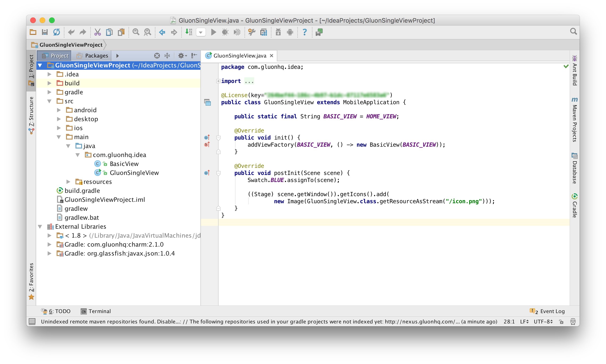
Task: Click the Debug bug icon
Action: (x=225, y=32)
